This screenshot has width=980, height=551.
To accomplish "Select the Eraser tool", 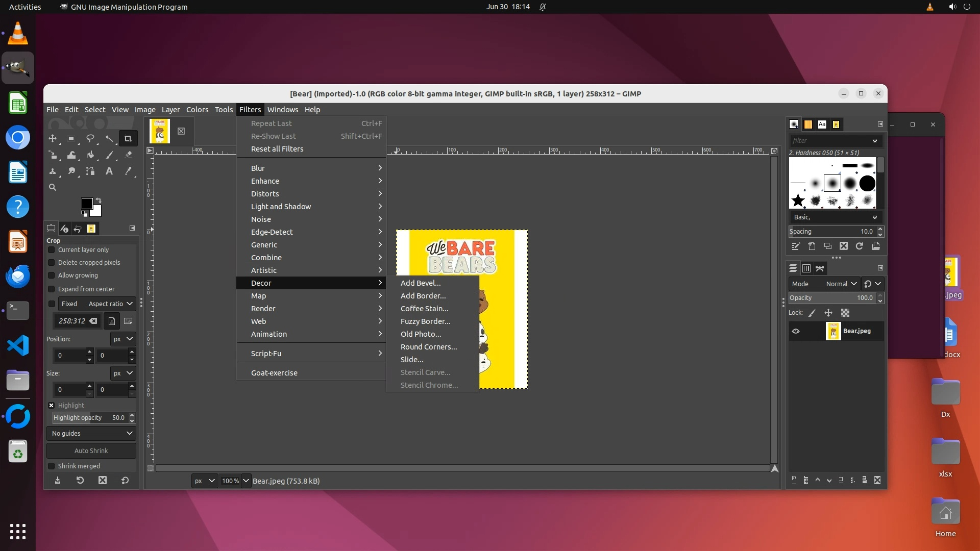I will click(x=128, y=155).
